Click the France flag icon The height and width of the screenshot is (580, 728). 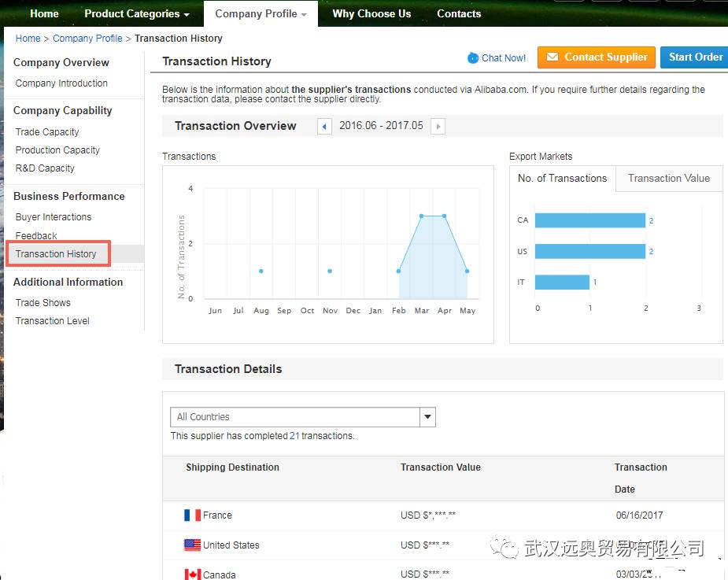click(192, 515)
